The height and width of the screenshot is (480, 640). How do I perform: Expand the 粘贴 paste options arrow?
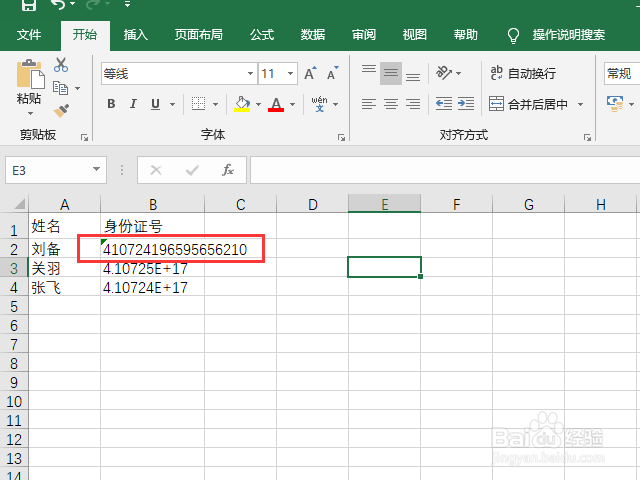(x=30, y=113)
